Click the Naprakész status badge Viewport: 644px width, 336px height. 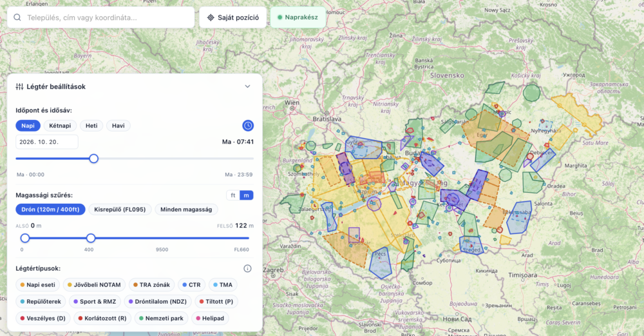click(298, 17)
